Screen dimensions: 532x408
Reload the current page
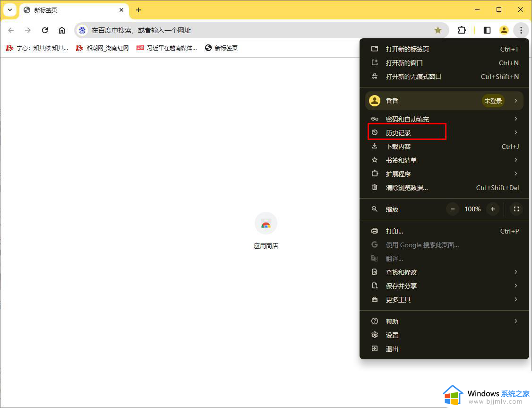(x=45, y=30)
